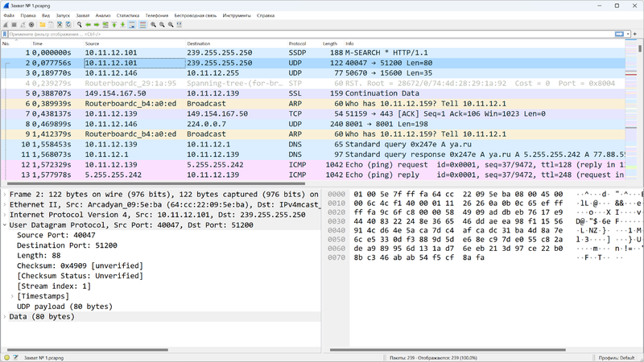The width and height of the screenshot is (644, 362).
Task: Select packet 1 SSDP M-SEARCH row
Action: coord(313,52)
